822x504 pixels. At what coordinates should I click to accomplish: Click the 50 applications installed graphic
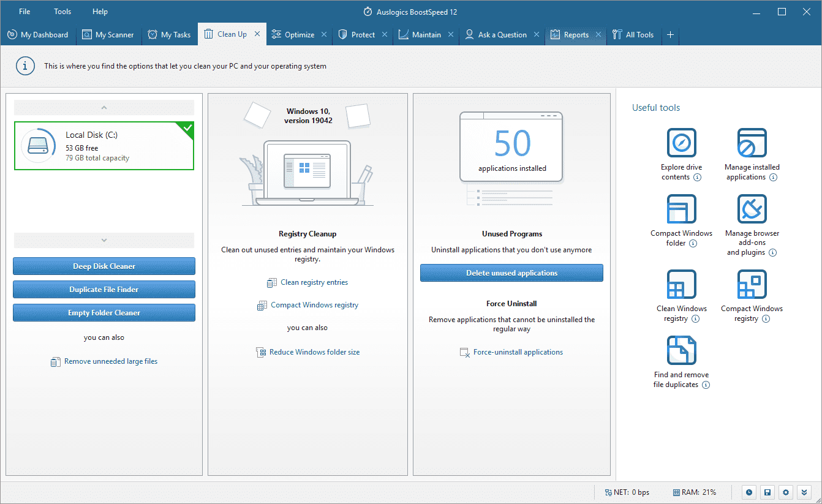(x=511, y=147)
